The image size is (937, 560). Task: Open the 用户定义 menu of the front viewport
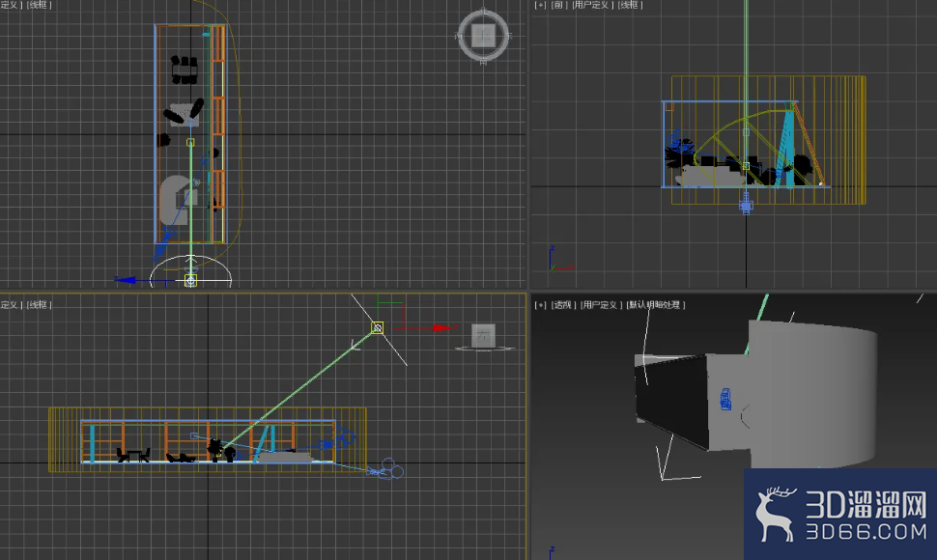tap(593, 5)
